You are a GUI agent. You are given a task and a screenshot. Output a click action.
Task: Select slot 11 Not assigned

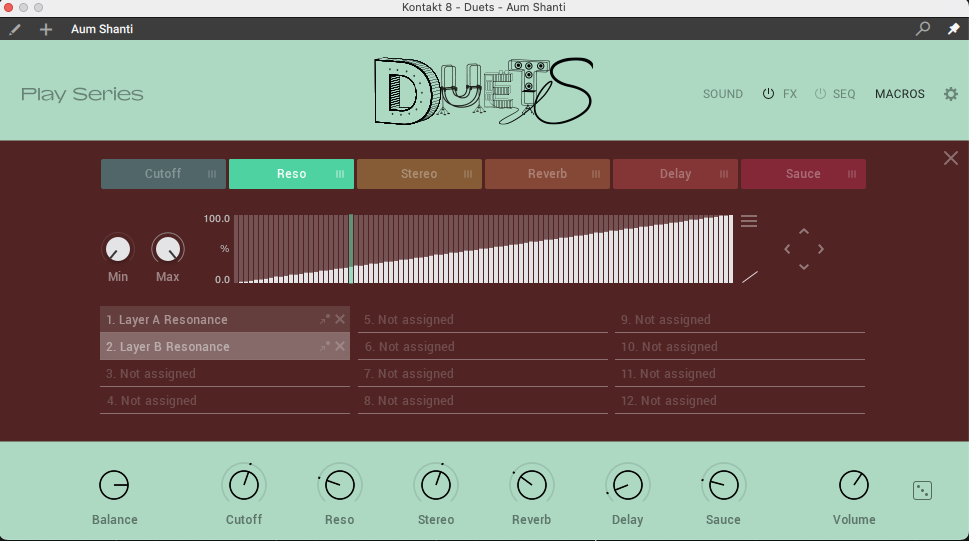click(x=740, y=374)
